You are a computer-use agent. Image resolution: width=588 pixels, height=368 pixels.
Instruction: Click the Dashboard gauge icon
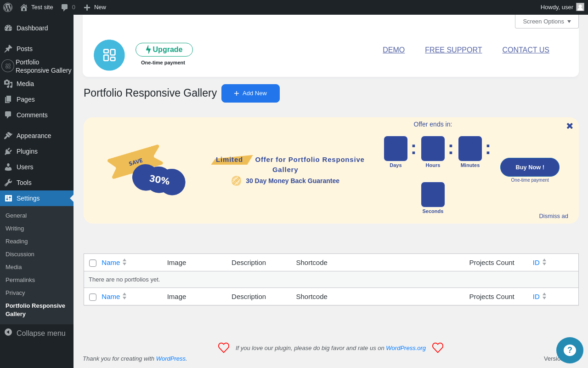tap(8, 28)
